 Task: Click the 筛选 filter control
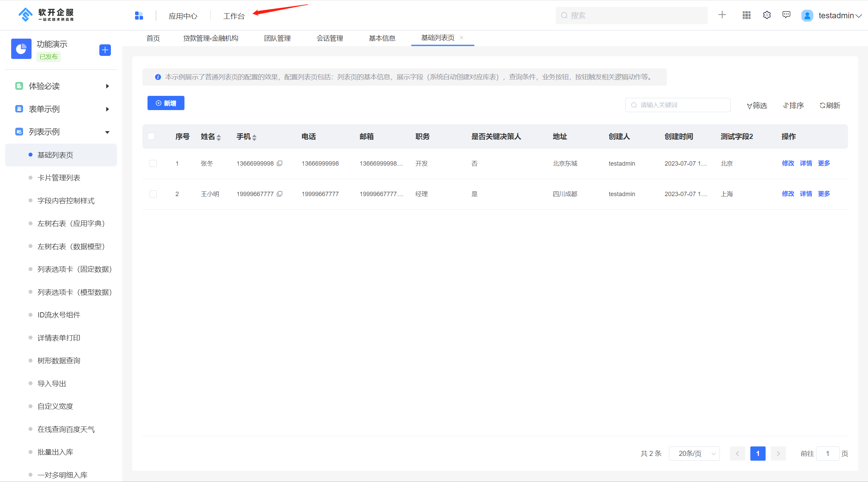coord(757,105)
